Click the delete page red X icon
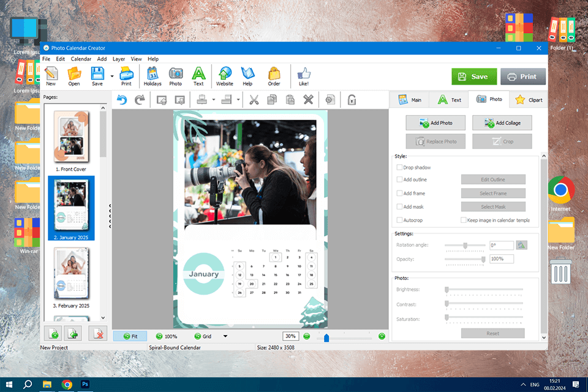 tap(98, 333)
